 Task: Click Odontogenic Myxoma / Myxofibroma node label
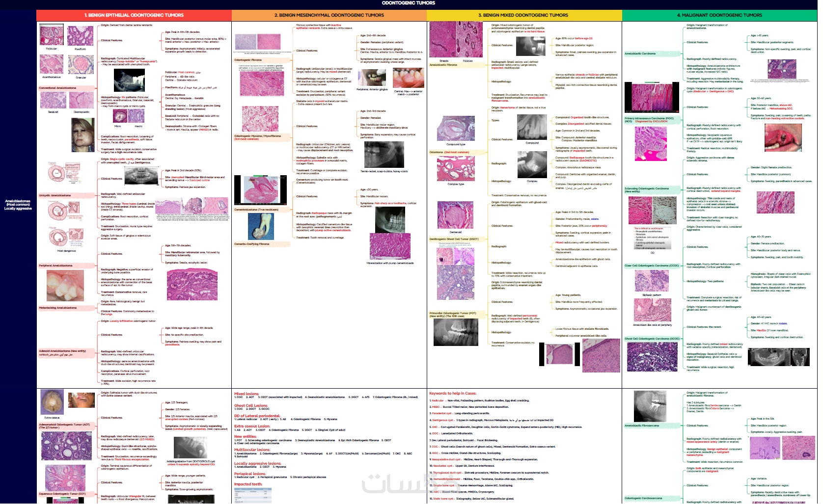(x=262, y=137)
